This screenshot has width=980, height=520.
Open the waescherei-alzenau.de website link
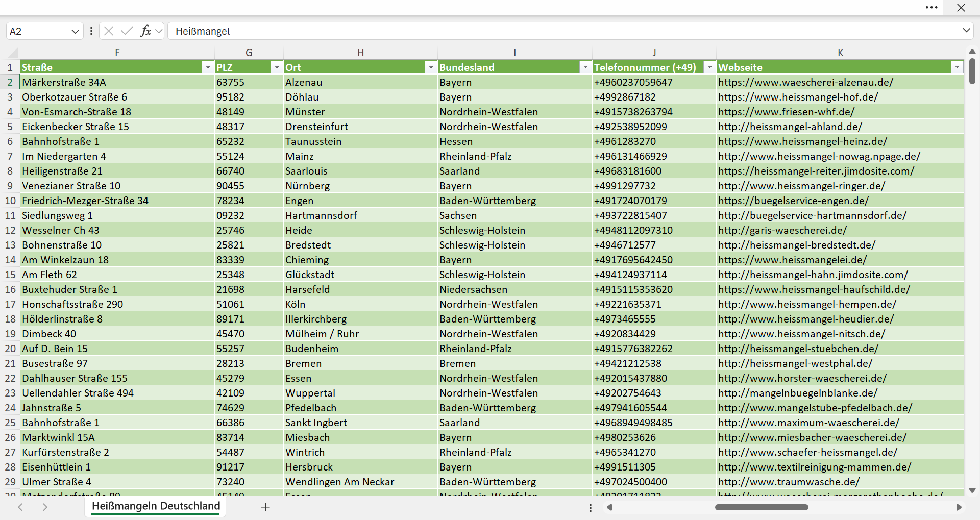(x=805, y=82)
